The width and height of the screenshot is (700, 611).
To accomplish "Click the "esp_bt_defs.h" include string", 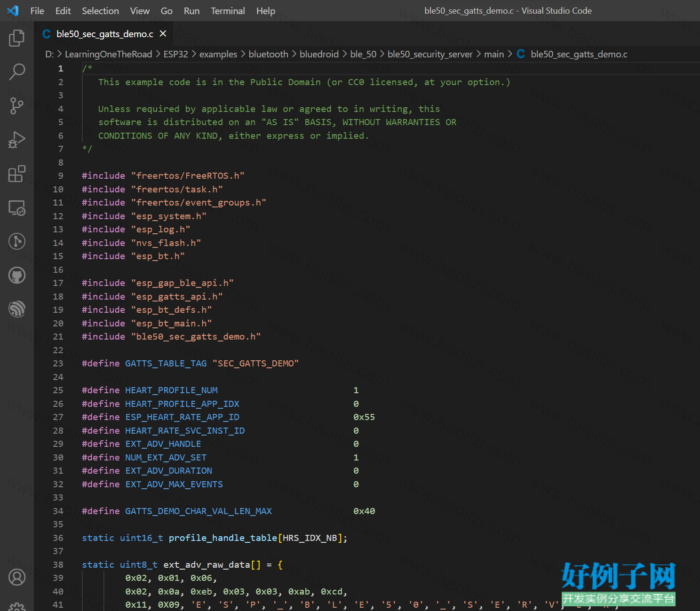I will coord(171,310).
